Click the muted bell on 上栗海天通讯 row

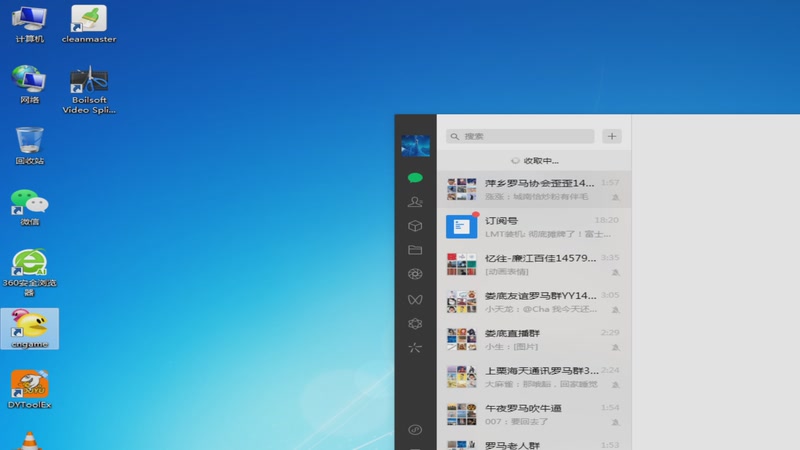(615, 385)
